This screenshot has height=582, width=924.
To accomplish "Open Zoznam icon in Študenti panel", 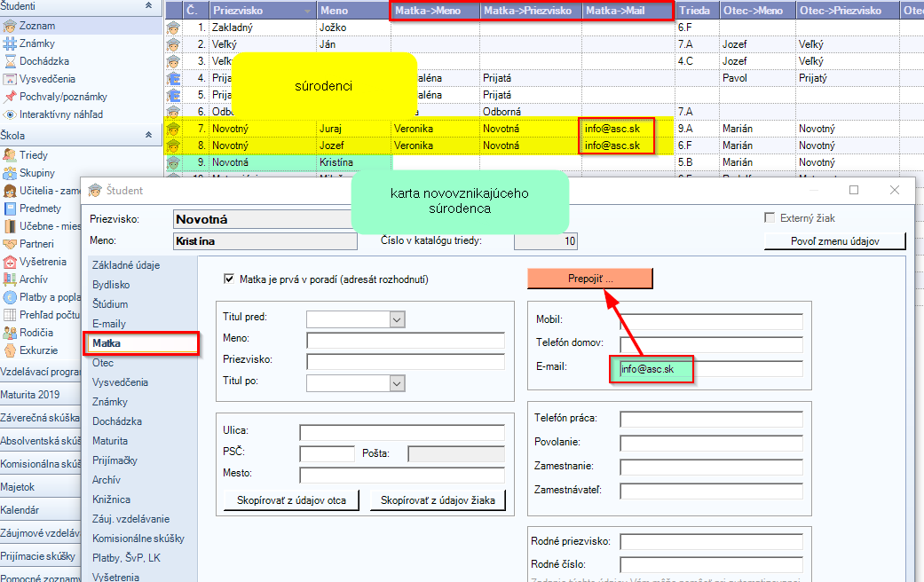I will point(10,26).
